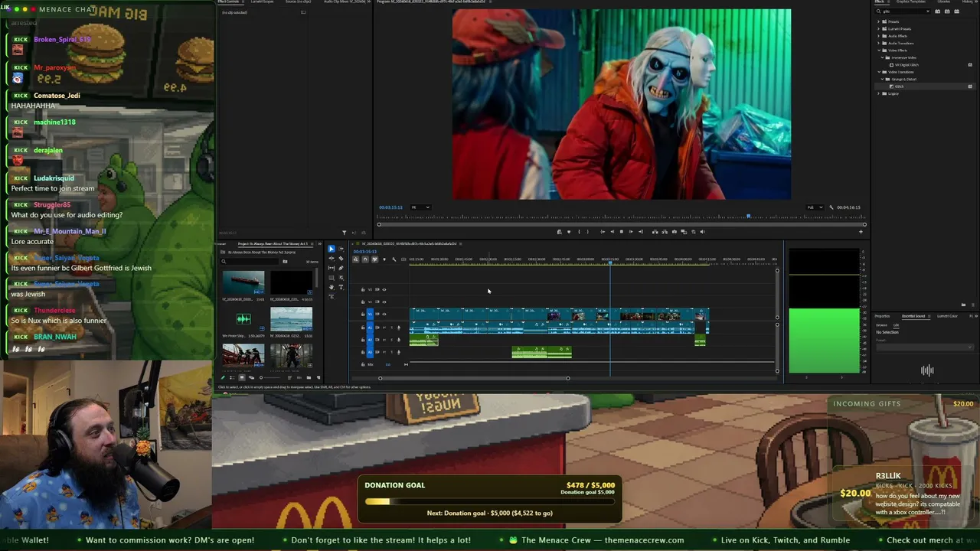Viewport: 980px width, 551px height.
Task: Select the Type tool in Premiere
Action: 341,287
